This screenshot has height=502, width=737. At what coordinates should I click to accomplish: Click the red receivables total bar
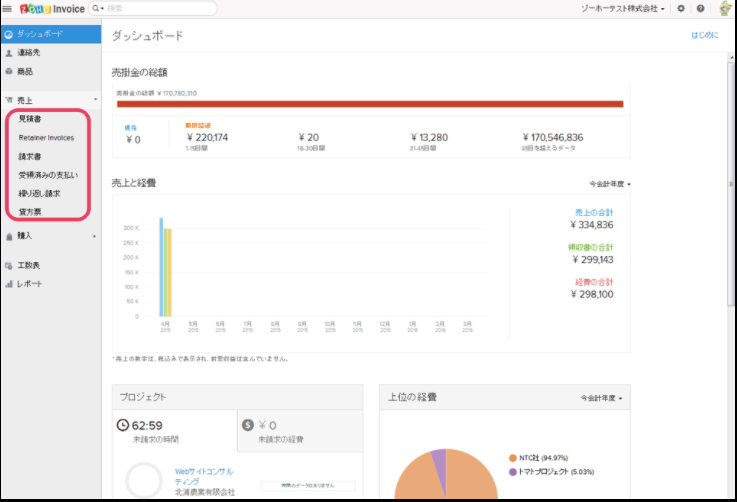[x=370, y=104]
